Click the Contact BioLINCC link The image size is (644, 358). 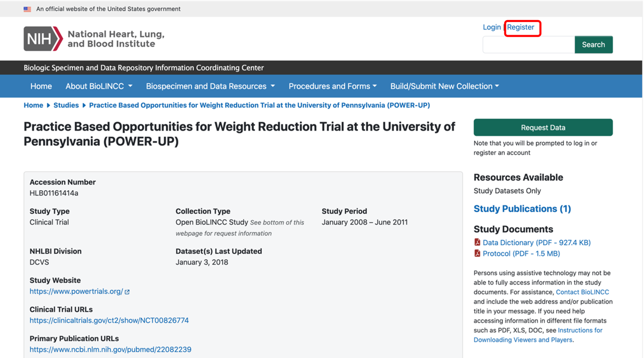[x=582, y=292]
